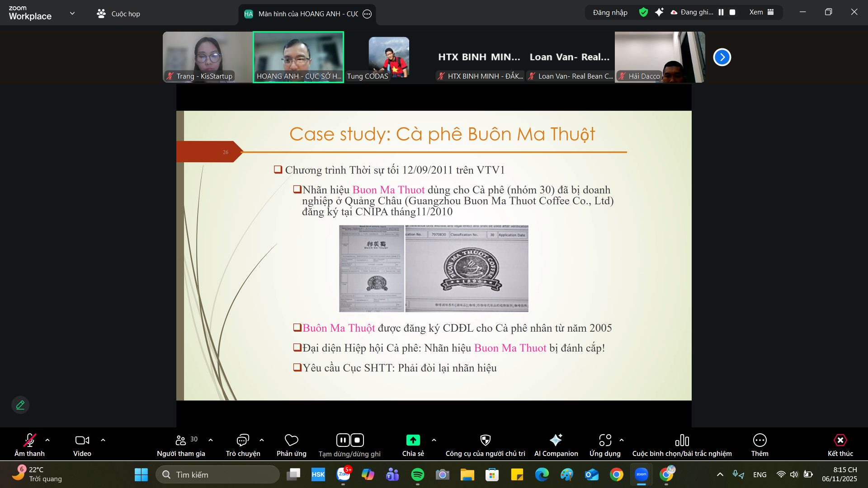Open Trò chuyện chat icon
Screen dimensions: 868x488
pyautogui.click(x=243, y=440)
